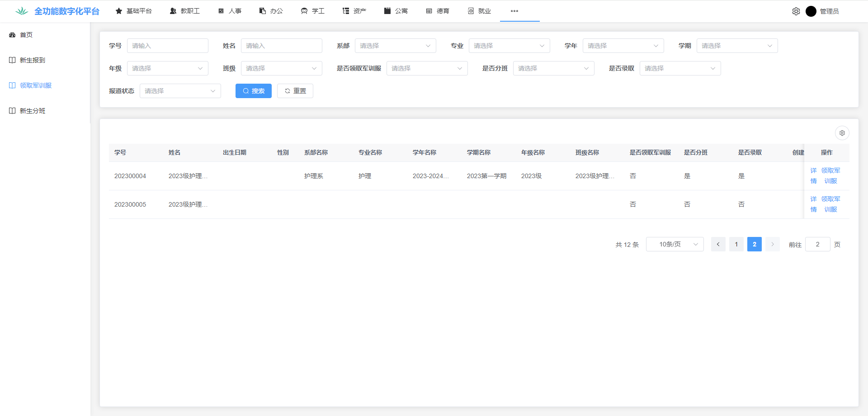Click the platform logo icon
The height and width of the screenshot is (416, 868).
(x=21, y=11)
